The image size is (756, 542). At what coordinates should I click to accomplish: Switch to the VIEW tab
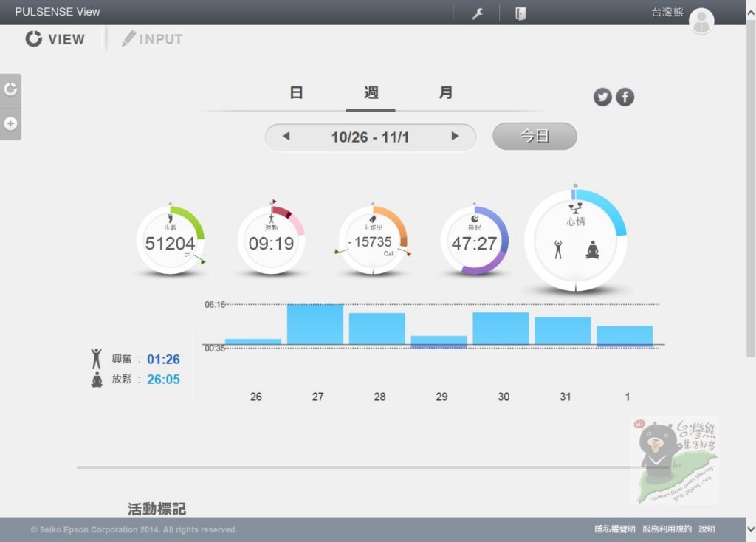point(55,39)
